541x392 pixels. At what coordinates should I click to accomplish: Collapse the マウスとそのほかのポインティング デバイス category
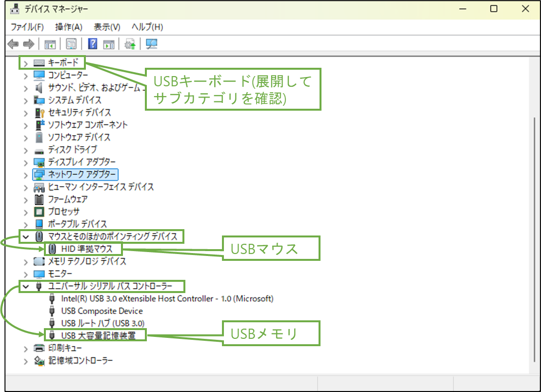[25, 236]
